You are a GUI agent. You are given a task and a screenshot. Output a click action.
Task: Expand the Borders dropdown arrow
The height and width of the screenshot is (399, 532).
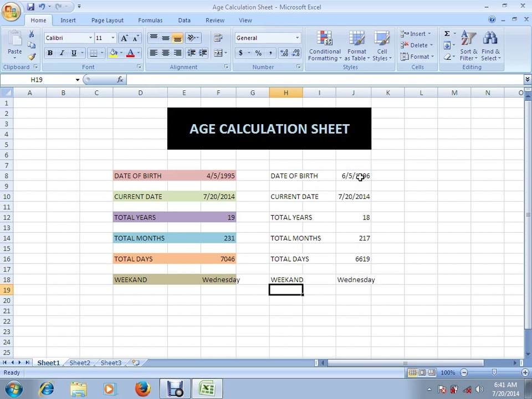coord(102,53)
